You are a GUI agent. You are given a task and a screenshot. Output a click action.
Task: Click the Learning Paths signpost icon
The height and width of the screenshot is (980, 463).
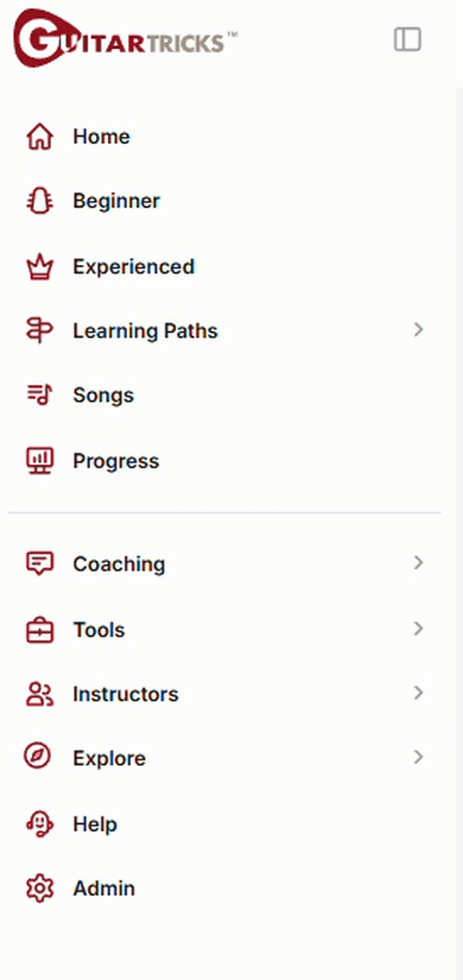(39, 331)
